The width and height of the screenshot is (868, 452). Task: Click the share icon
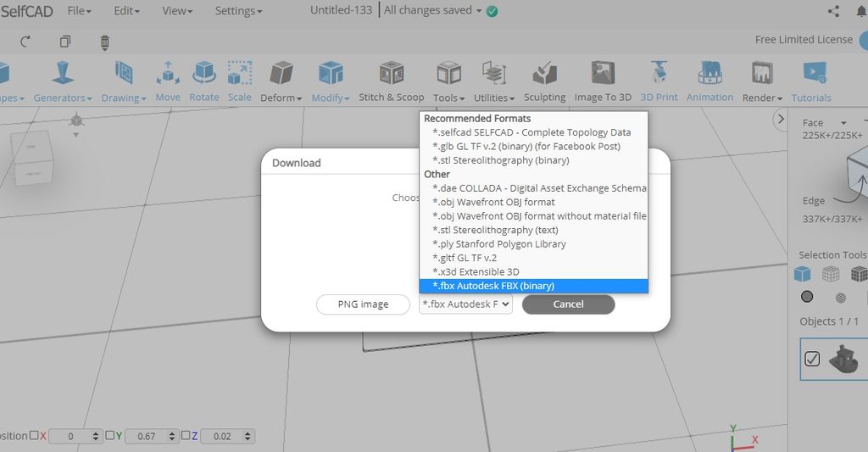point(834,11)
